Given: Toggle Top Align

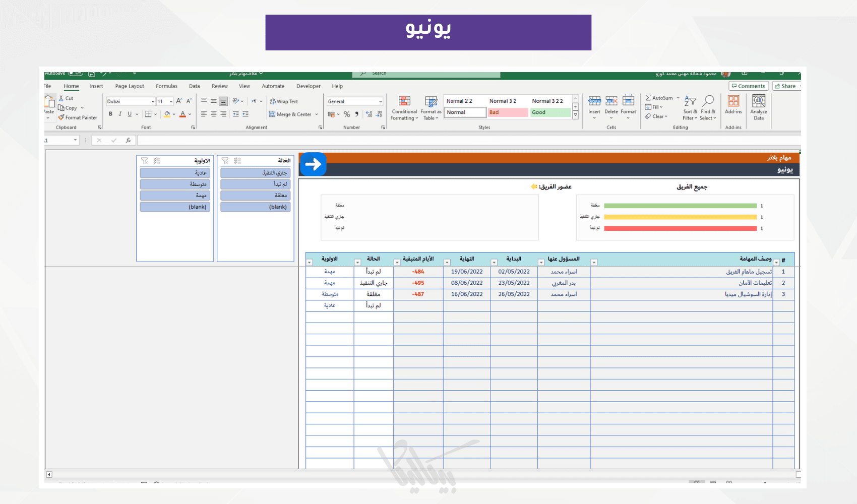Looking at the screenshot, I should tap(204, 101).
